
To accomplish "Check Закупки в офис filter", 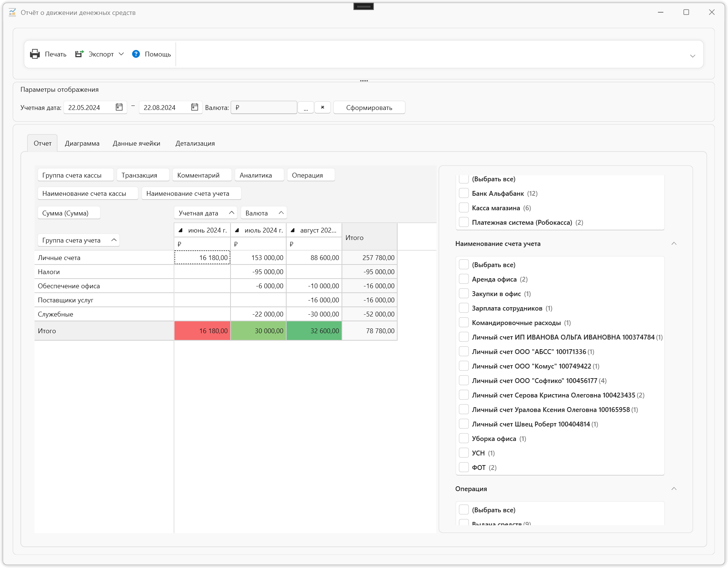I will 464,293.
